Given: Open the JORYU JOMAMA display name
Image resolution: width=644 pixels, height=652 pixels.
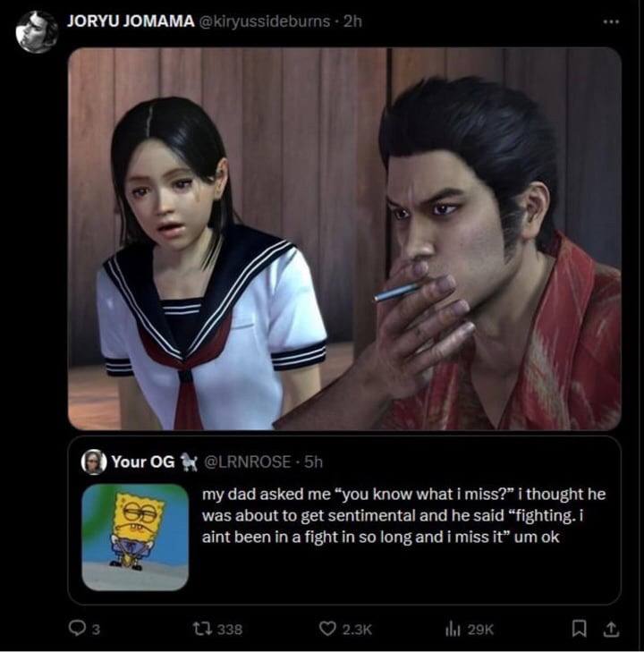Looking at the screenshot, I should pyautogui.click(x=131, y=21).
